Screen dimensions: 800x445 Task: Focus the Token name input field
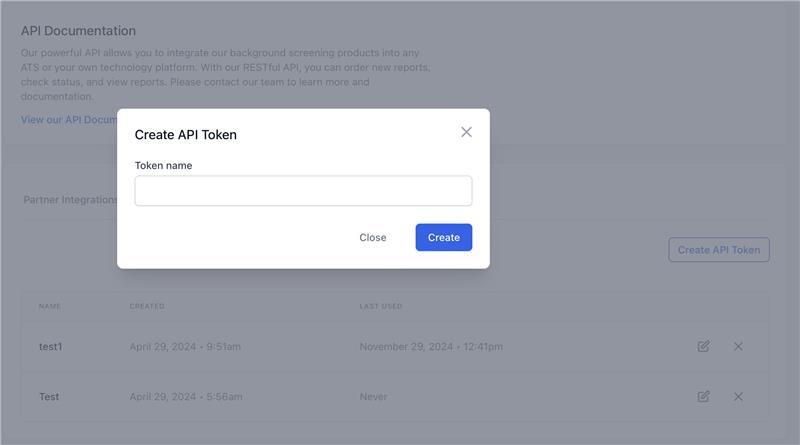303,191
